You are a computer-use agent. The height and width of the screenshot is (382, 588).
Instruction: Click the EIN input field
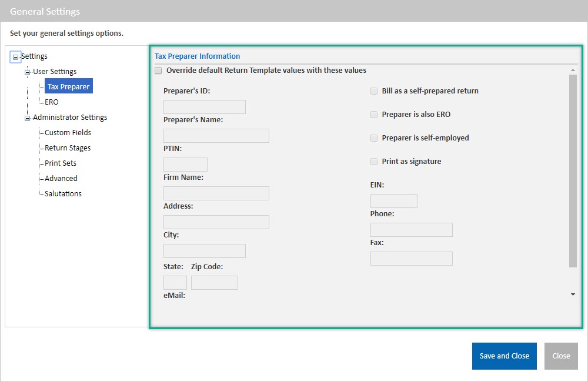[394, 201]
